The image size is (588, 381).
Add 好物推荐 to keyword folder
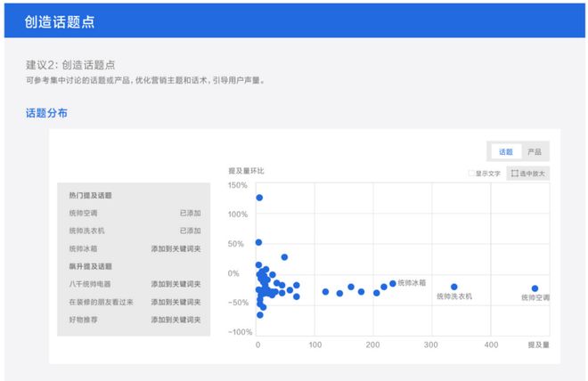[x=176, y=320]
